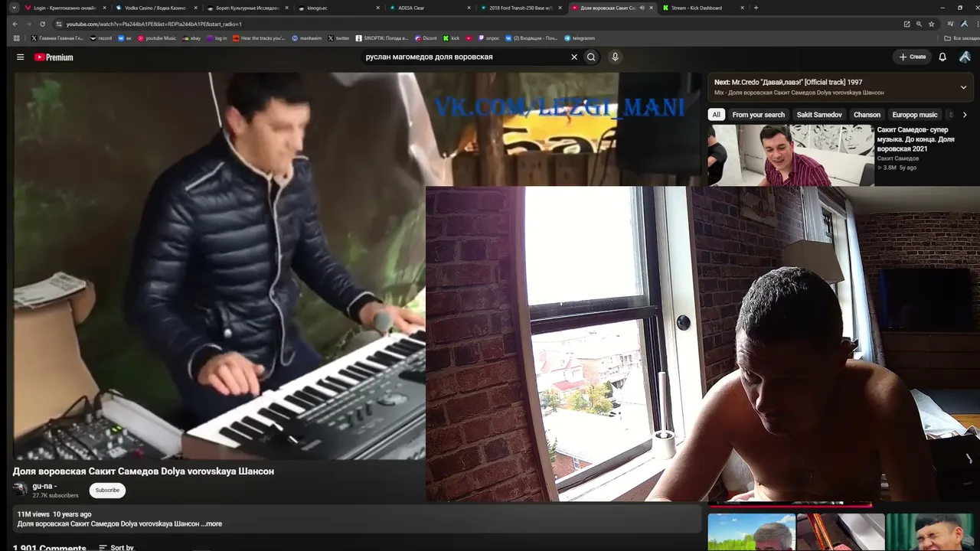Open the 'ebay' bookmark
980x551 pixels.
(x=191, y=37)
